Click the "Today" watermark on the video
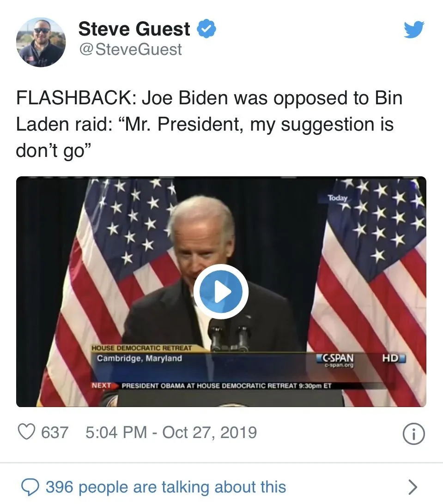The width and height of the screenshot is (443, 504). tap(337, 198)
